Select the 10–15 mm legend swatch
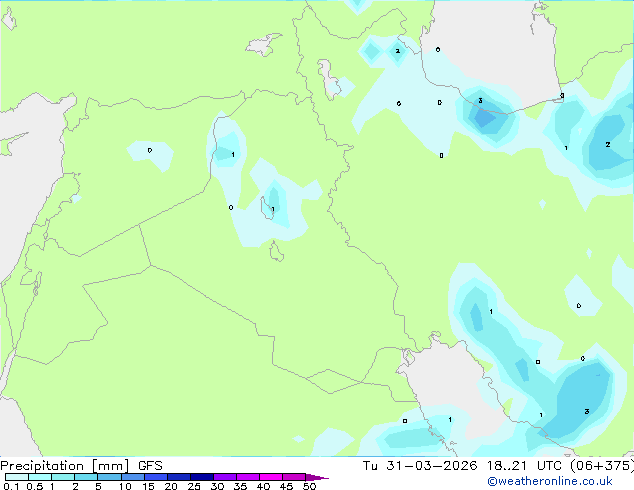Image resolution: width=634 pixels, height=490 pixels. pyautogui.click(x=132, y=477)
